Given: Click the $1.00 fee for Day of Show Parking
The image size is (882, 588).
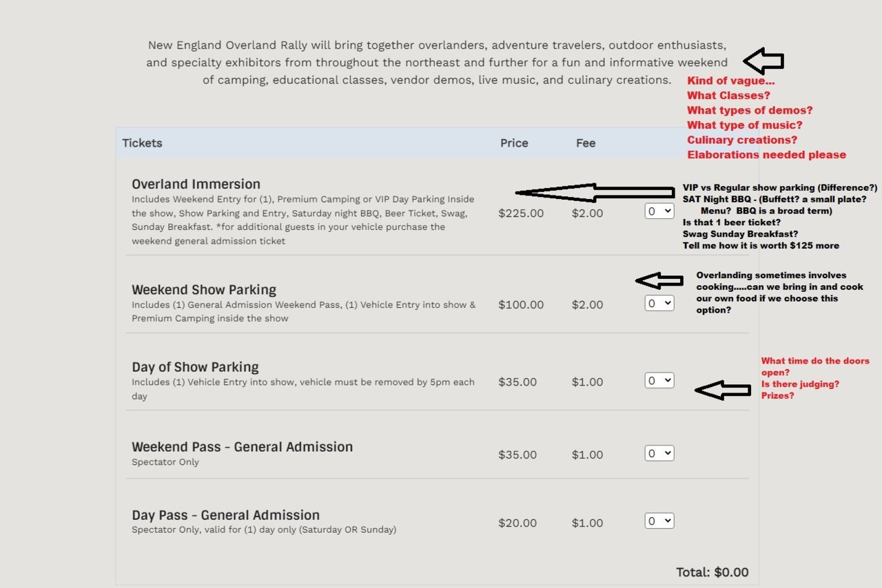Looking at the screenshot, I should (x=587, y=382).
